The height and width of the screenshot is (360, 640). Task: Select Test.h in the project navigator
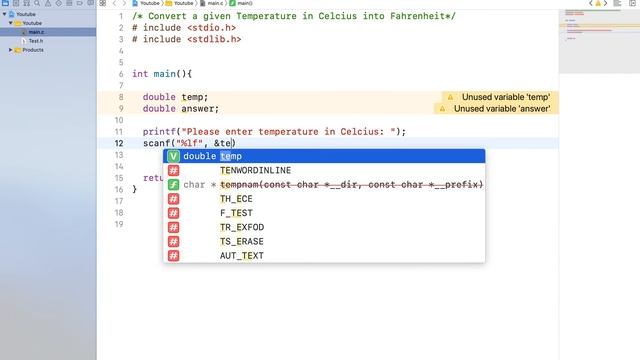[36, 41]
